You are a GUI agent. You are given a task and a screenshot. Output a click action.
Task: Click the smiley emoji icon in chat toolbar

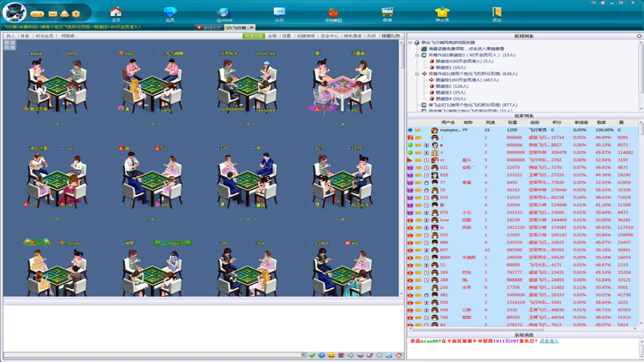331,355
